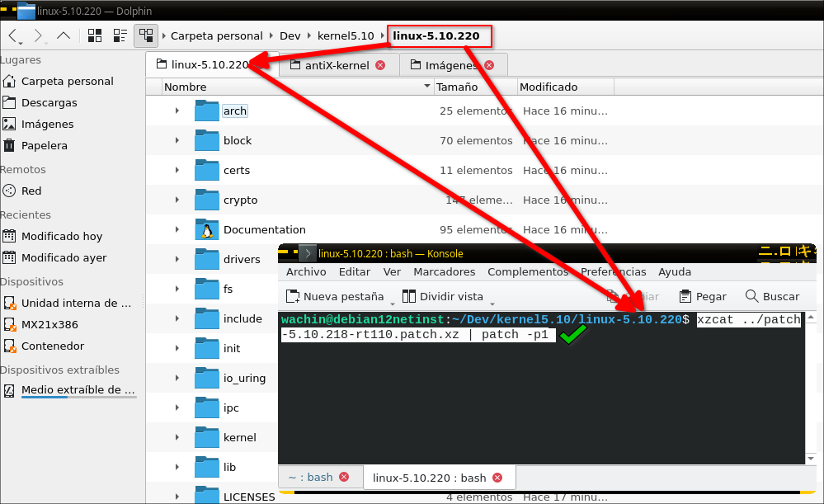Viewport: 824px width, 504px height.
Task: Sort by Tamaño column header
Action: [476, 87]
